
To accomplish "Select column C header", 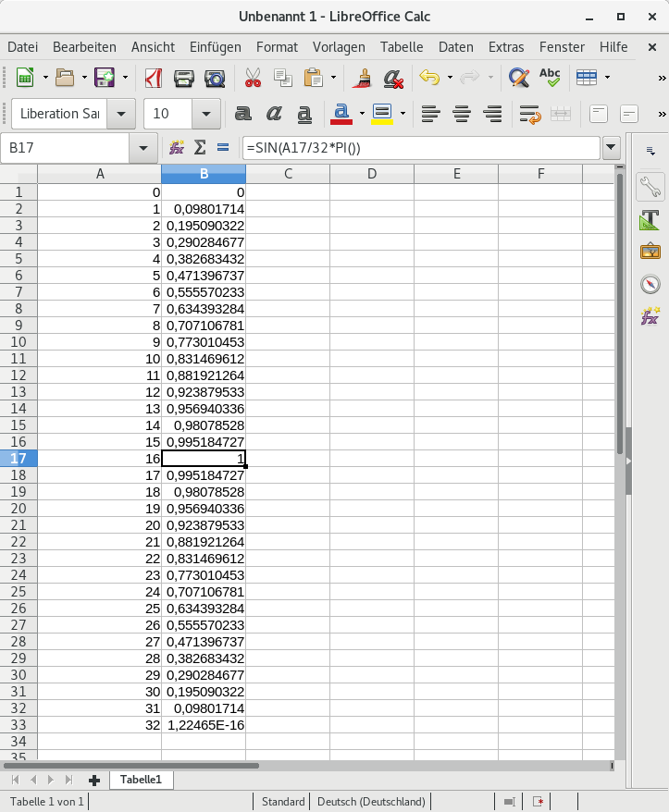I will pyautogui.click(x=288, y=174).
